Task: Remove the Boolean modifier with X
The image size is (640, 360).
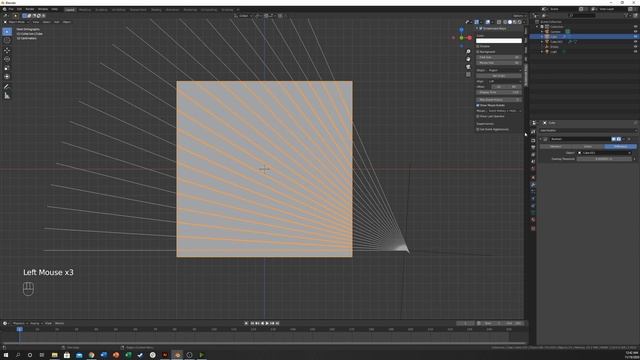Action: click(629, 139)
